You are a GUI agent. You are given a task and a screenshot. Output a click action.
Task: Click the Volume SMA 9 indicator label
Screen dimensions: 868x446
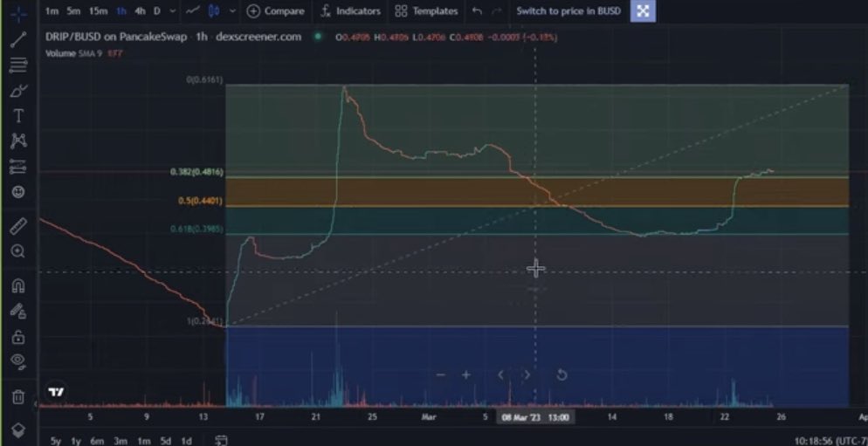point(73,53)
